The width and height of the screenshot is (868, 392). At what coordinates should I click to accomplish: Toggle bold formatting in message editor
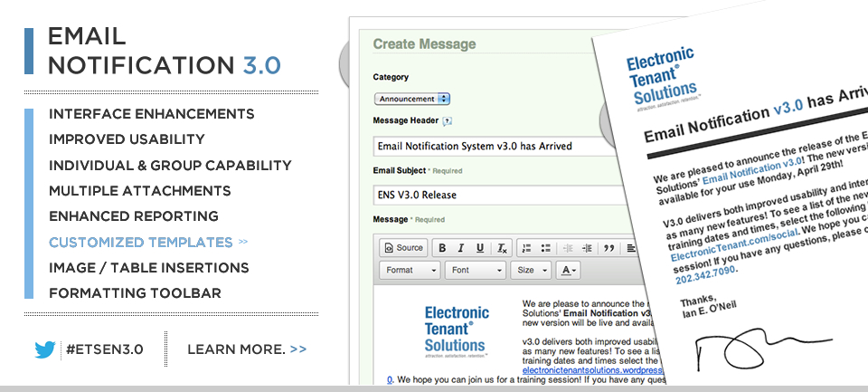442,248
